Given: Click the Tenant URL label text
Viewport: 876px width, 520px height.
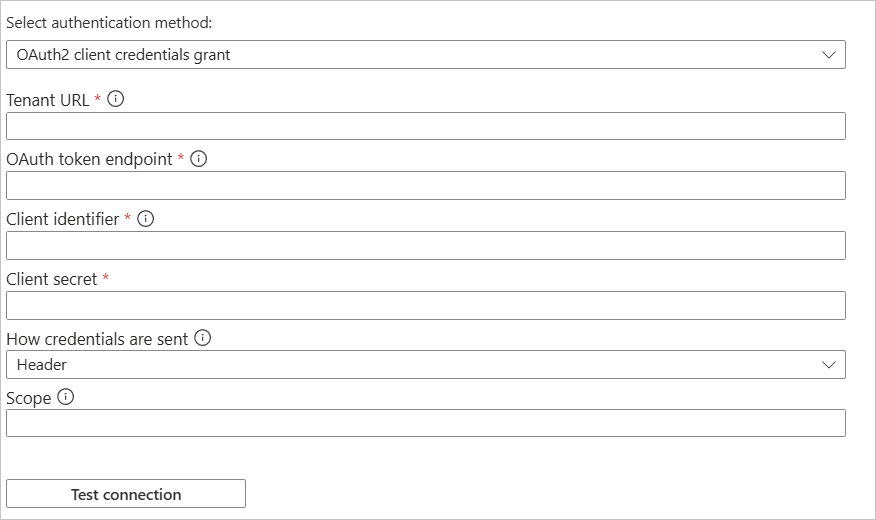Looking at the screenshot, I should [x=47, y=100].
